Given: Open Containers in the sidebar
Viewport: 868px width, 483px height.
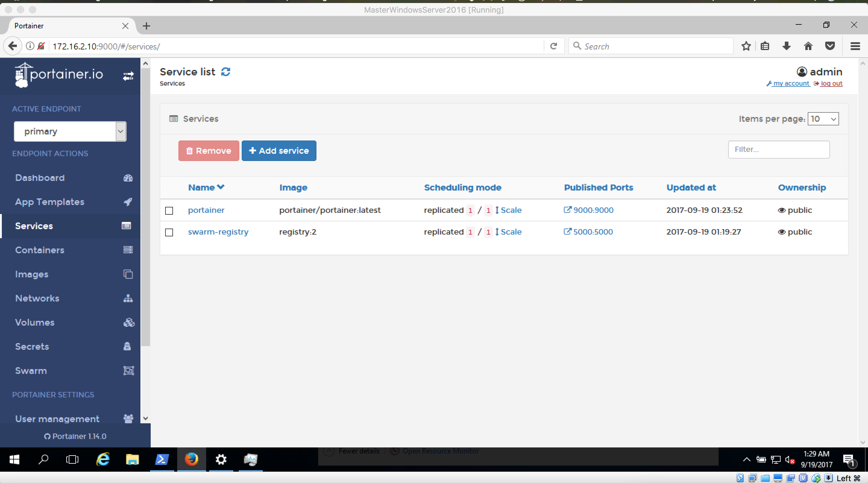Looking at the screenshot, I should point(40,250).
